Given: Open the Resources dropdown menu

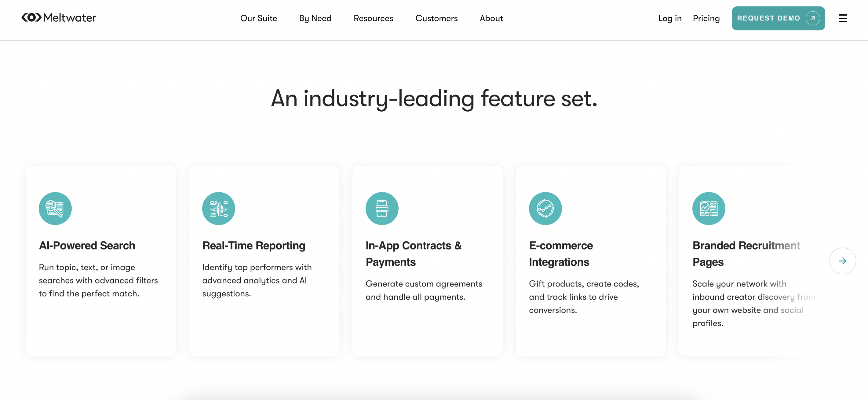Looking at the screenshot, I should [373, 18].
